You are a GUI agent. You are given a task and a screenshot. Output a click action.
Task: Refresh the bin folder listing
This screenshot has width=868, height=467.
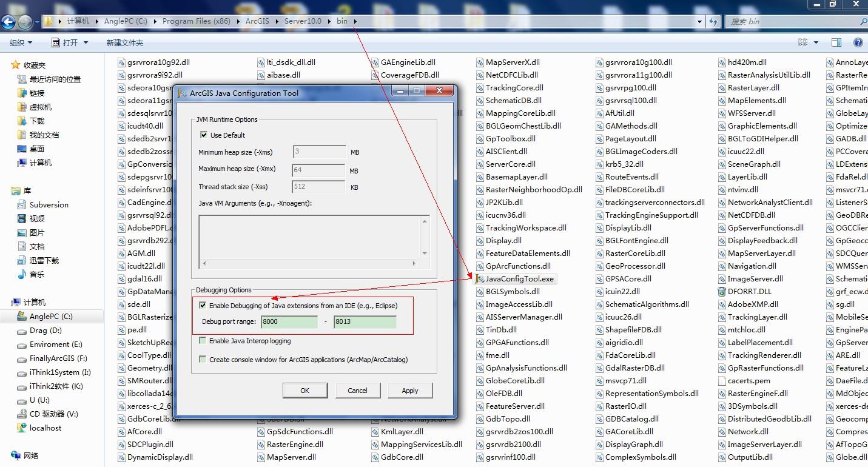712,21
